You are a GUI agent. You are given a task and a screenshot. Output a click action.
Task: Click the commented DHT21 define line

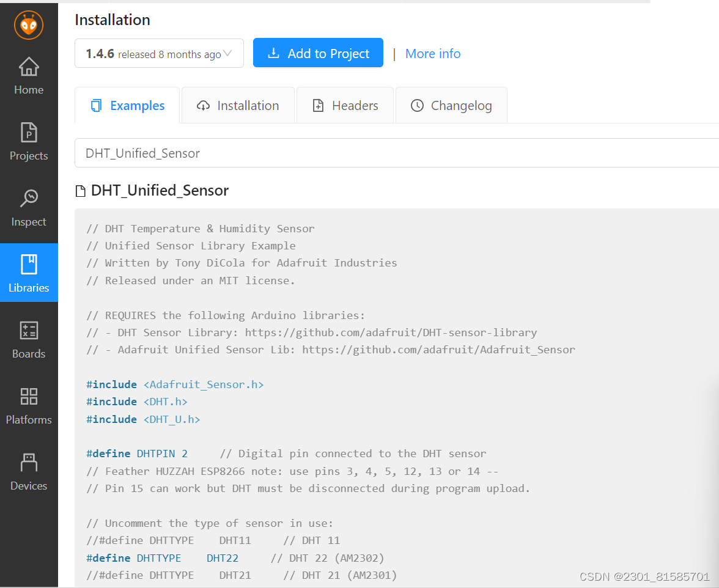242,575
